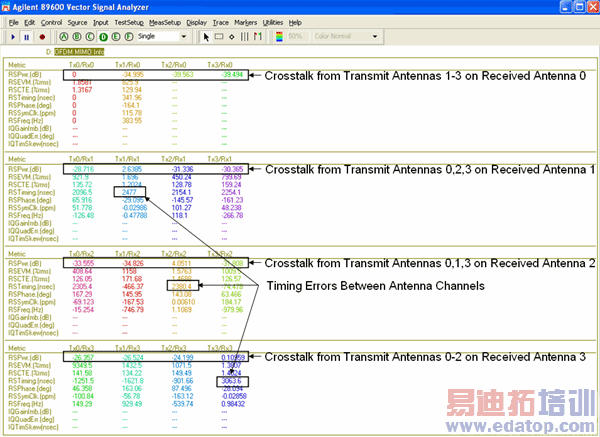Select trace E circle icon
This screenshot has height=437, width=600.
click(116, 37)
